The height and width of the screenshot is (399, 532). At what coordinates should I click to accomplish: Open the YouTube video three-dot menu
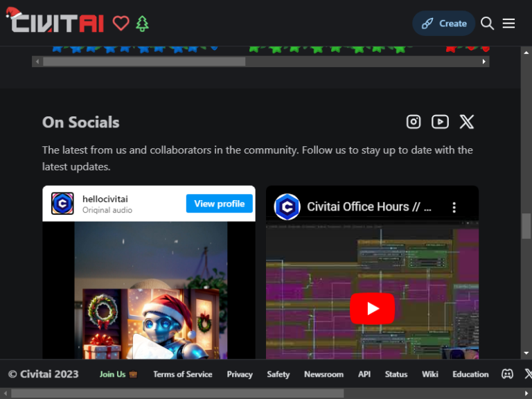pyautogui.click(x=454, y=207)
